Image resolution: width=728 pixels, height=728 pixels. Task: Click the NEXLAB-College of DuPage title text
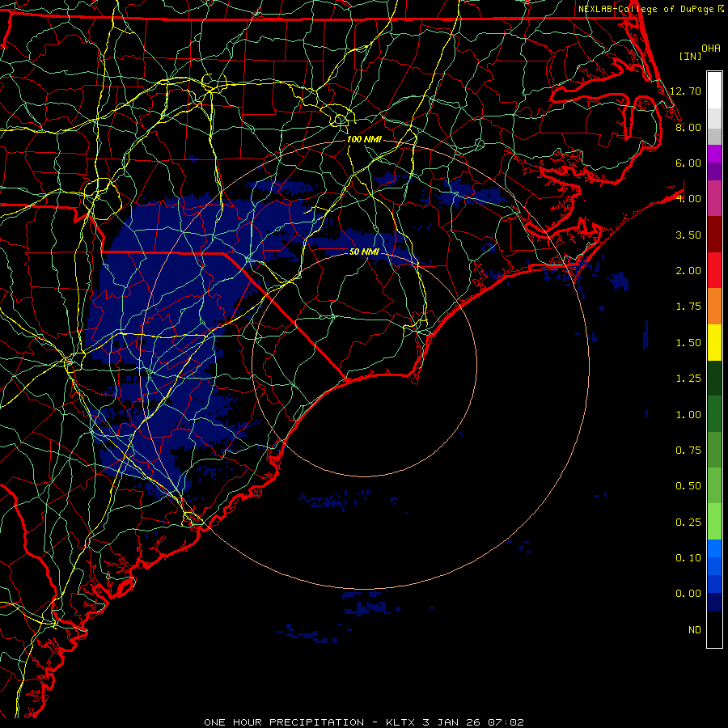645,9
